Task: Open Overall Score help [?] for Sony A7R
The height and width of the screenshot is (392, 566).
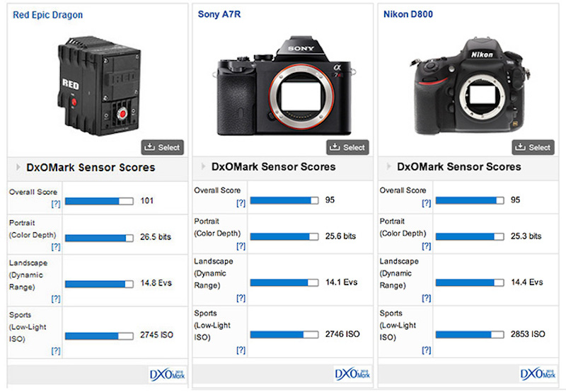Action: tap(241, 203)
